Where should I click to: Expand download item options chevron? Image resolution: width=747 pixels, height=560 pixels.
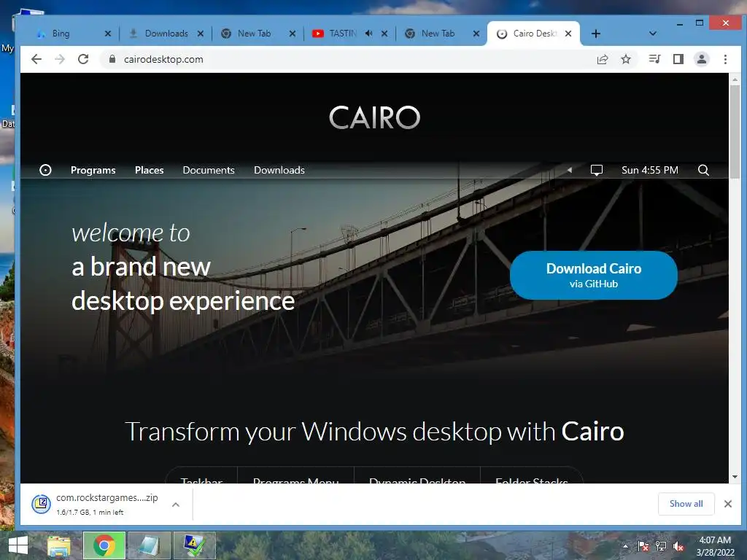pyautogui.click(x=176, y=505)
